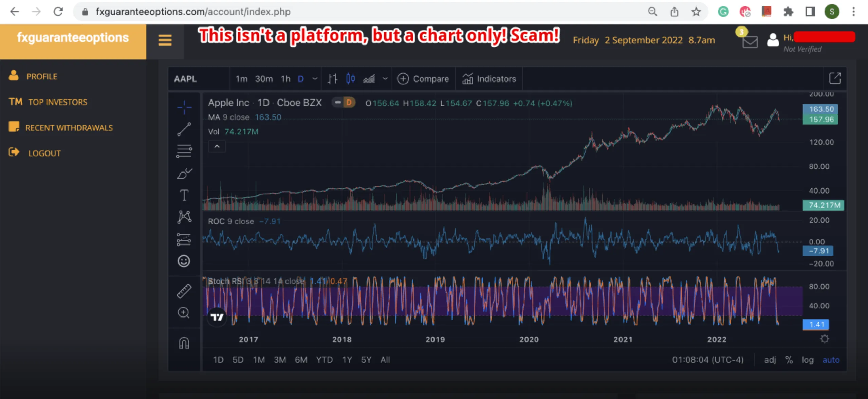
Task: Toggle percent scale mode
Action: (x=789, y=360)
